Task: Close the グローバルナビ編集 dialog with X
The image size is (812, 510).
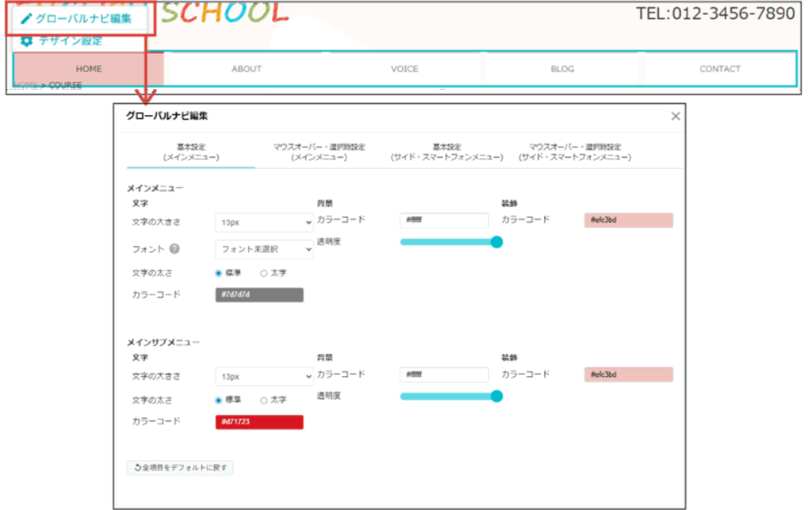Action: [x=676, y=117]
